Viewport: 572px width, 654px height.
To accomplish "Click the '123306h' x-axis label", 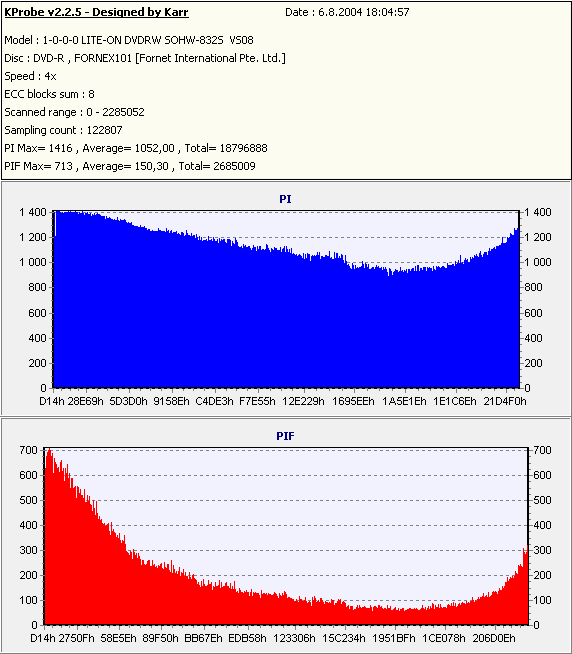I will point(295,638).
